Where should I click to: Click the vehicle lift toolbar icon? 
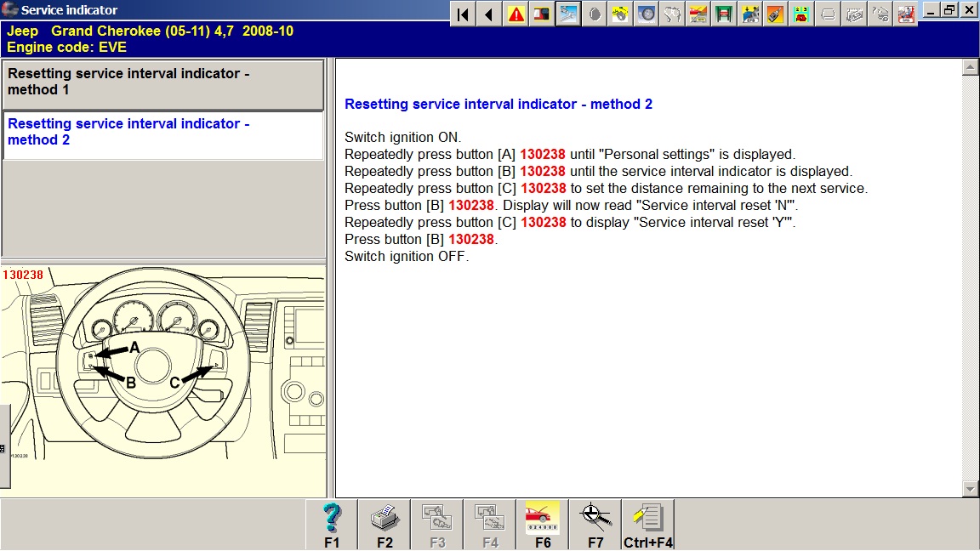(725, 14)
